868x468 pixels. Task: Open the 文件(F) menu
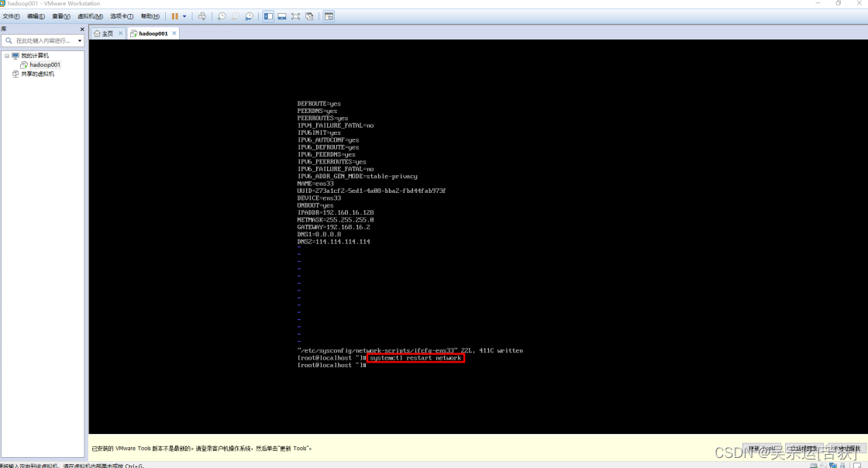[x=11, y=16]
